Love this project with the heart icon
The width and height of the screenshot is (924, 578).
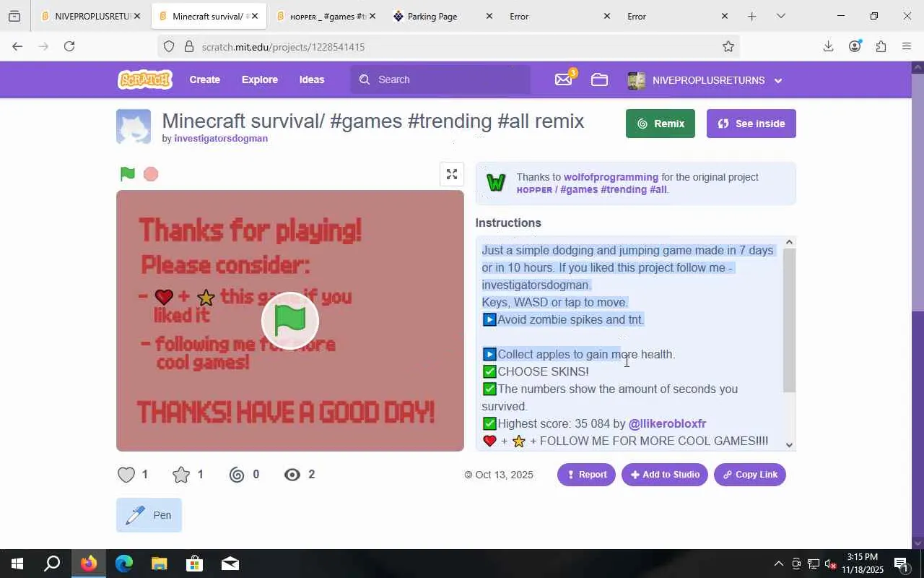[126, 475]
